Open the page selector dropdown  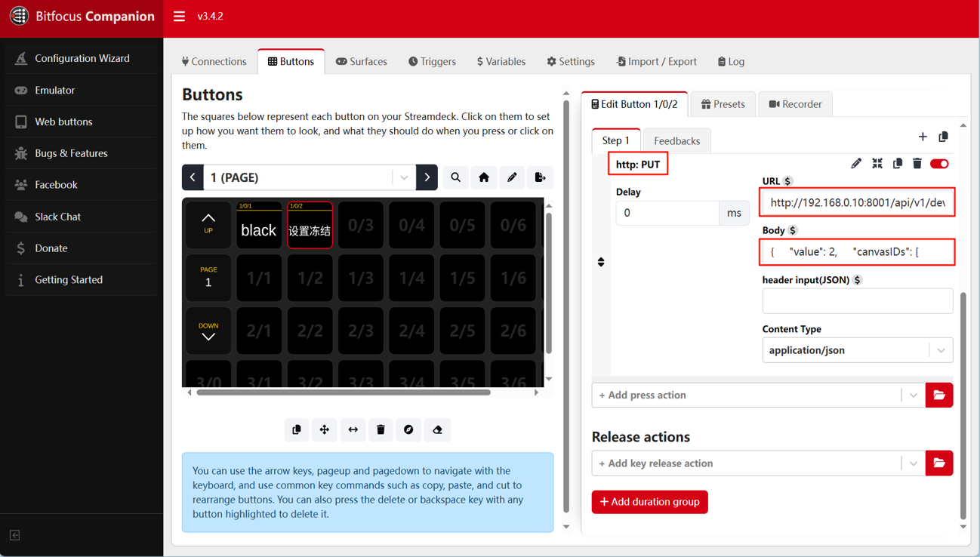(404, 177)
